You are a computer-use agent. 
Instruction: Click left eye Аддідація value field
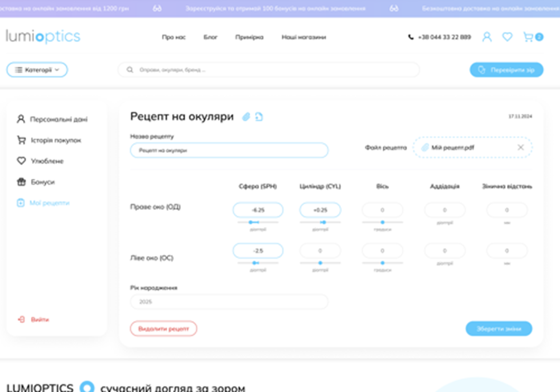pyautogui.click(x=445, y=251)
